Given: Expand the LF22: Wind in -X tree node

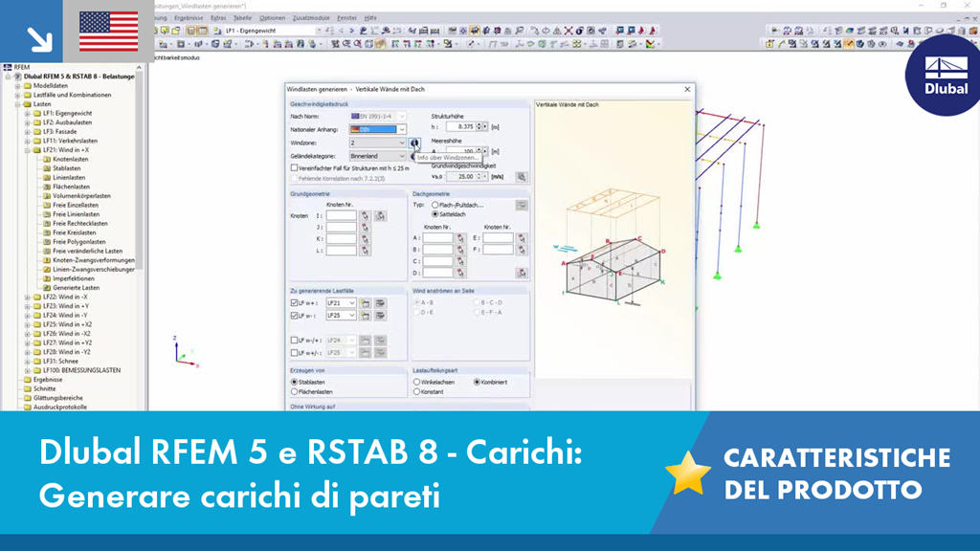Looking at the screenshot, I should coord(28,298).
